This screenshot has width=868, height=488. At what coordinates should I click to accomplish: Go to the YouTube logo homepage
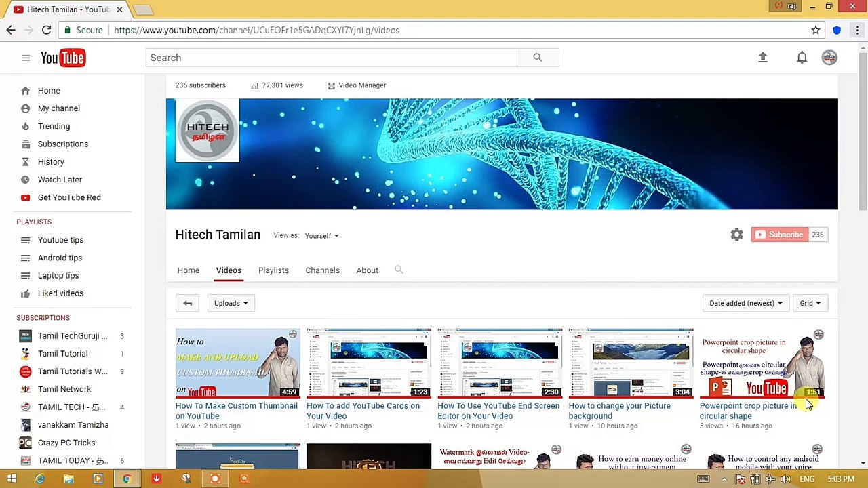[x=62, y=58]
